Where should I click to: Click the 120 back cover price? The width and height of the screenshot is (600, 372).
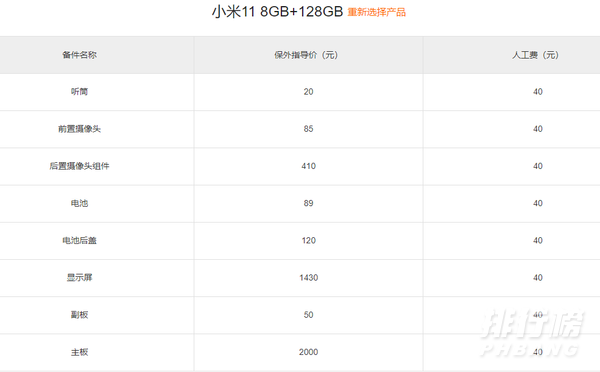[x=309, y=240]
